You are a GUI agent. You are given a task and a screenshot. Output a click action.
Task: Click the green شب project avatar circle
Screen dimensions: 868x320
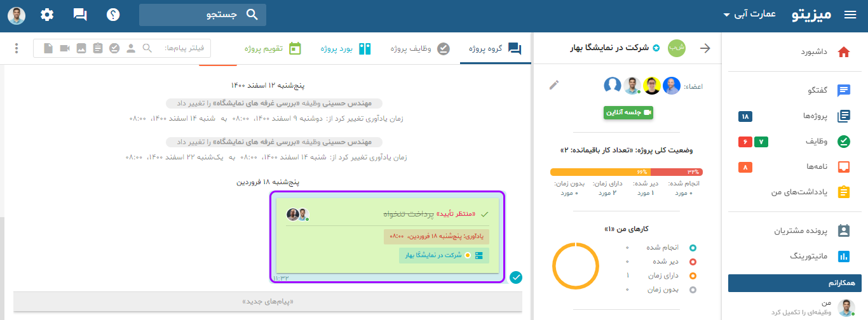coord(677,48)
